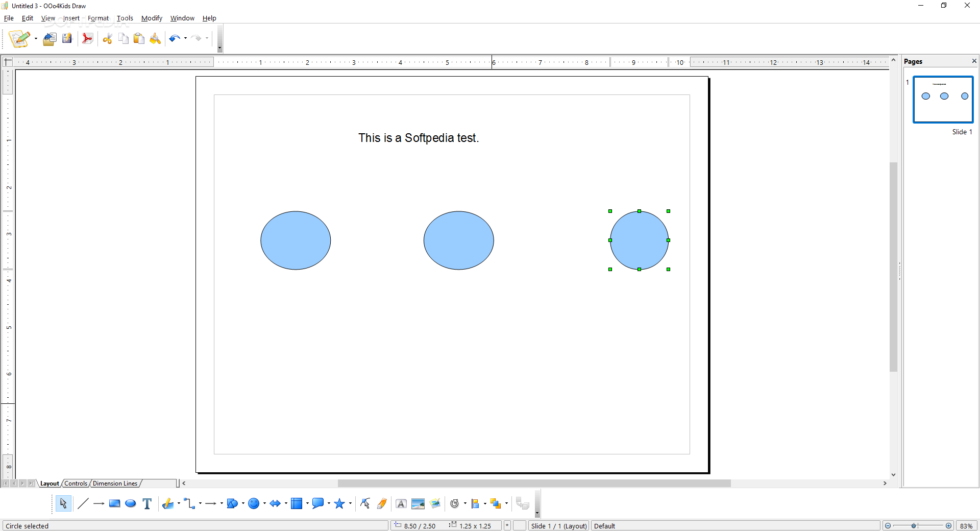Switch to the Controls layer tab
This screenshot has width=980, height=531.
pos(76,484)
